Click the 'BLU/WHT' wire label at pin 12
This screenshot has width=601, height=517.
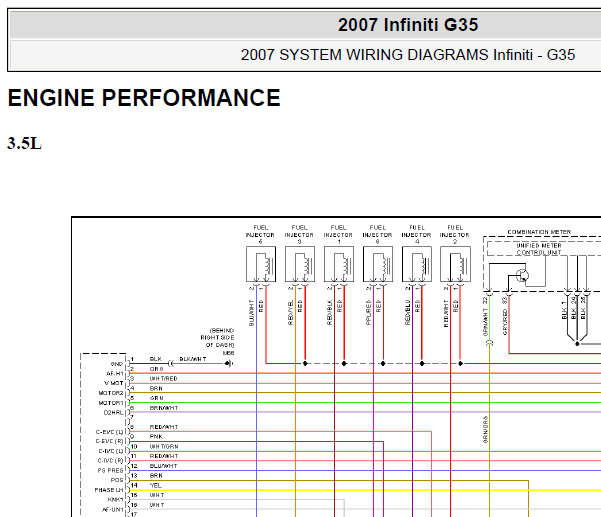tap(163, 466)
